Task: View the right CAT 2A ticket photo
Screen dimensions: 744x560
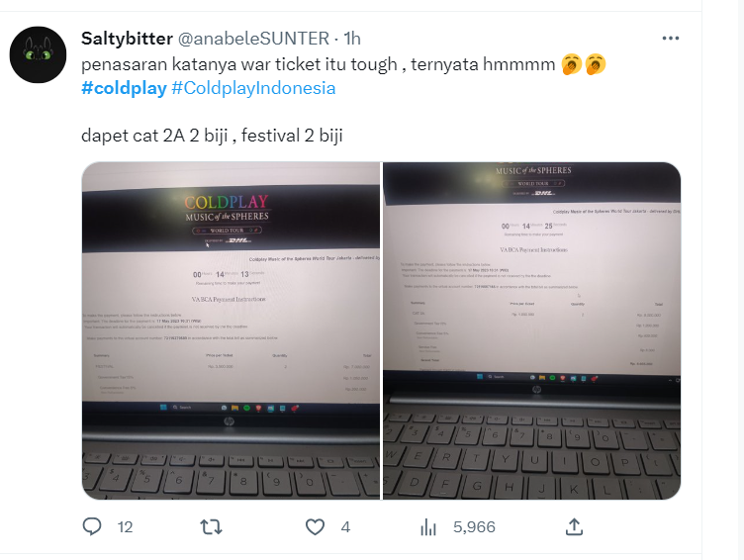Action: tap(531, 330)
